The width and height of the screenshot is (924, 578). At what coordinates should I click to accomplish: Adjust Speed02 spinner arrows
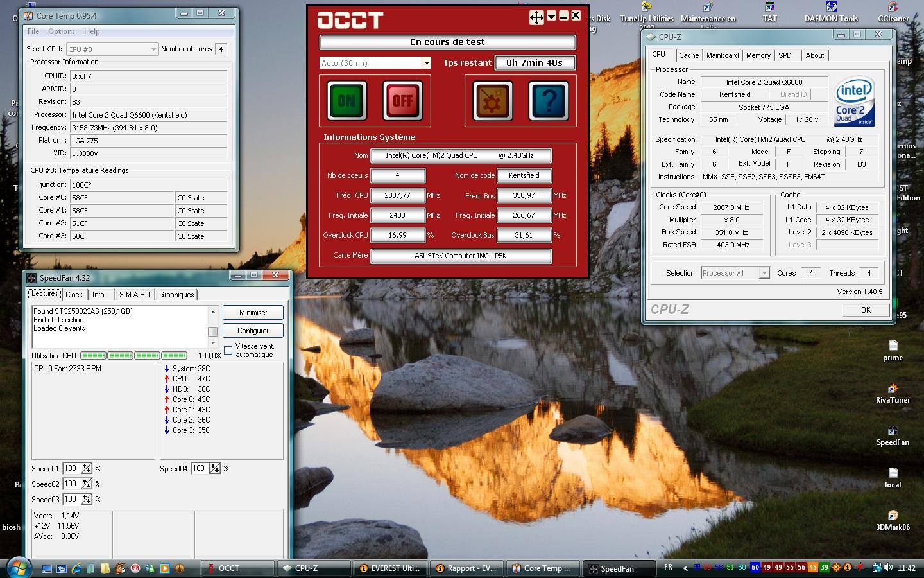[x=87, y=484]
